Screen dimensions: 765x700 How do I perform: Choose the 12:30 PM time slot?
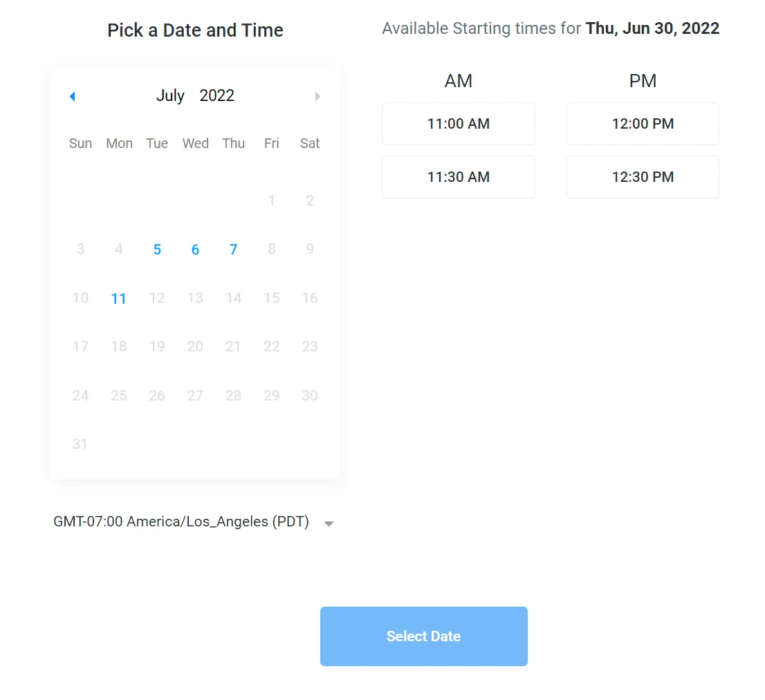point(643,177)
